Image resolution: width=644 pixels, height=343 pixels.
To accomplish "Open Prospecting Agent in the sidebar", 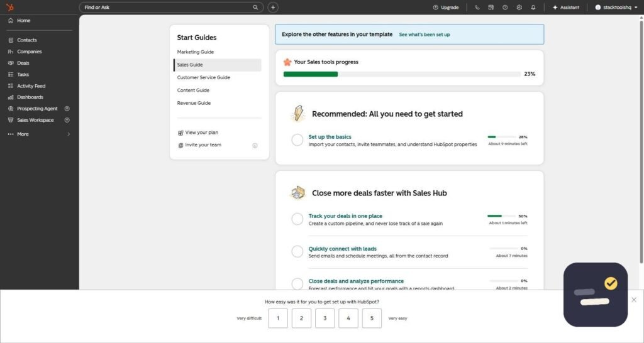I will pyautogui.click(x=37, y=109).
